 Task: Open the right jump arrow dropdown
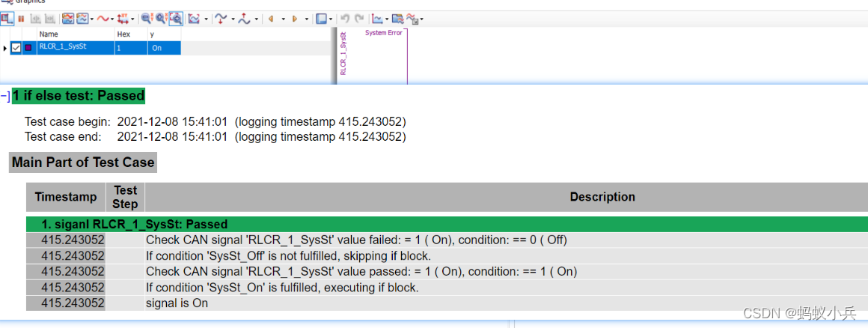click(x=307, y=19)
